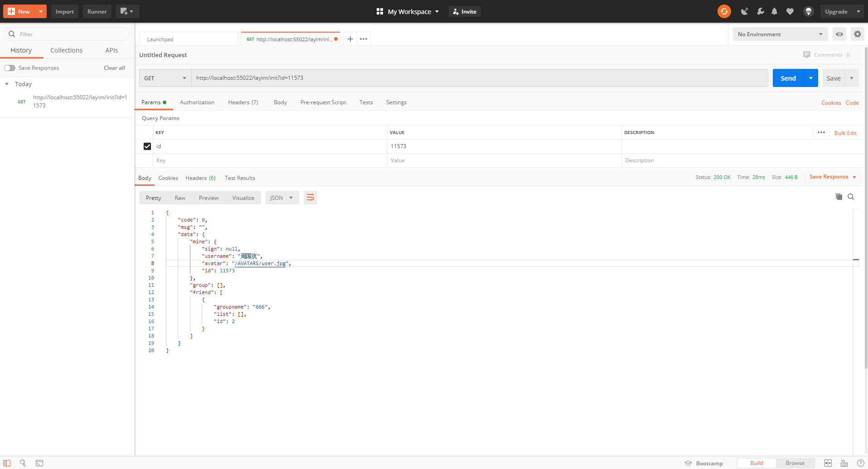Copy the response body to the clipboard
Screen dimensions: 868x469
click(839, 197)
